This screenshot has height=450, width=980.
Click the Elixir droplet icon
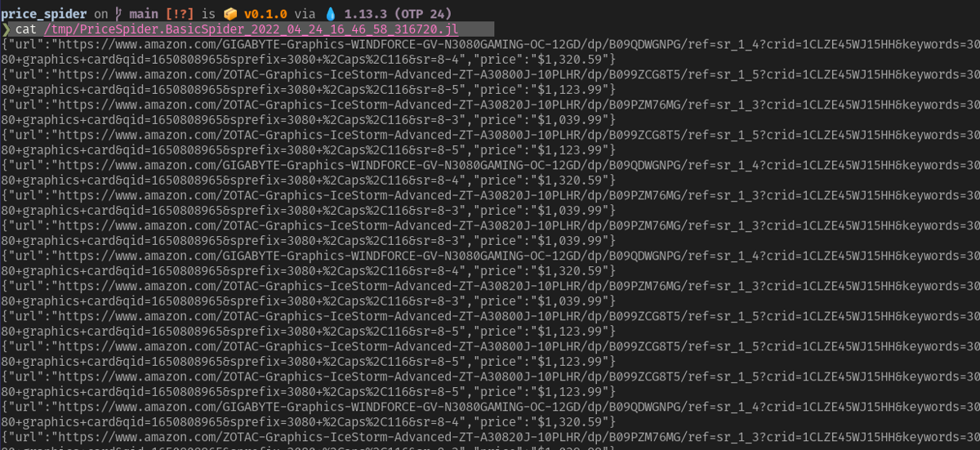332,13
